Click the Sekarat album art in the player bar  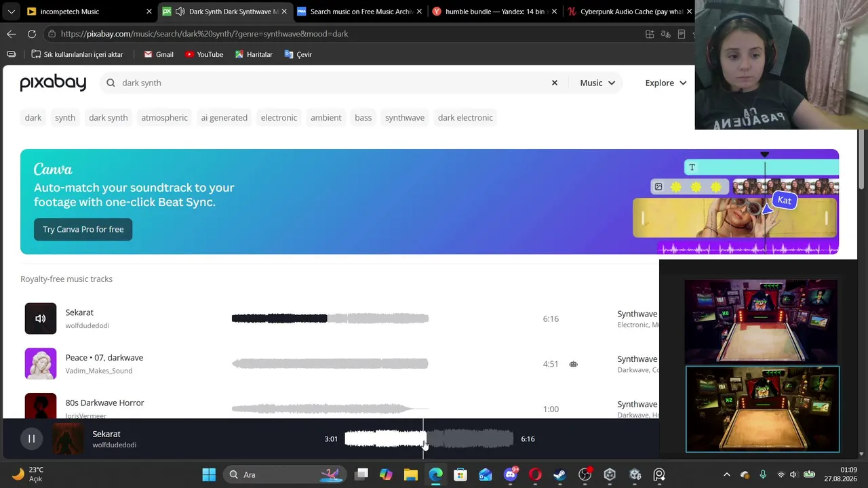[x=68, y=439]
